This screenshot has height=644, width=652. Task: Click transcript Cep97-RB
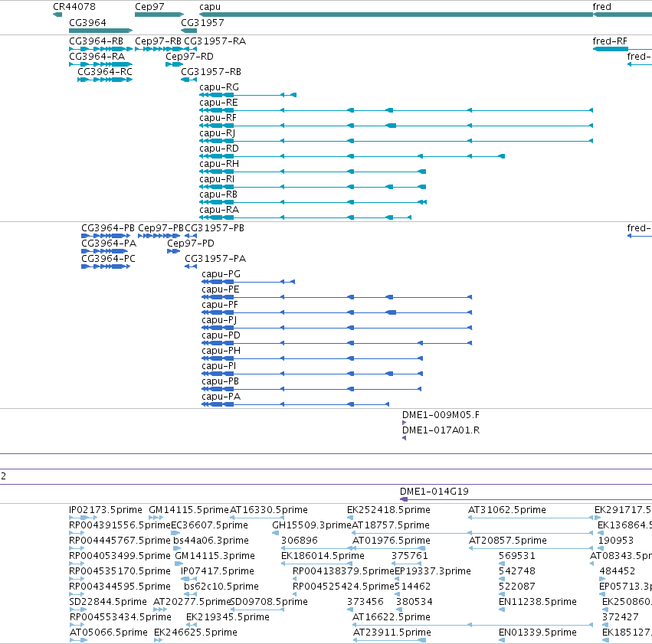coord(159,49)
